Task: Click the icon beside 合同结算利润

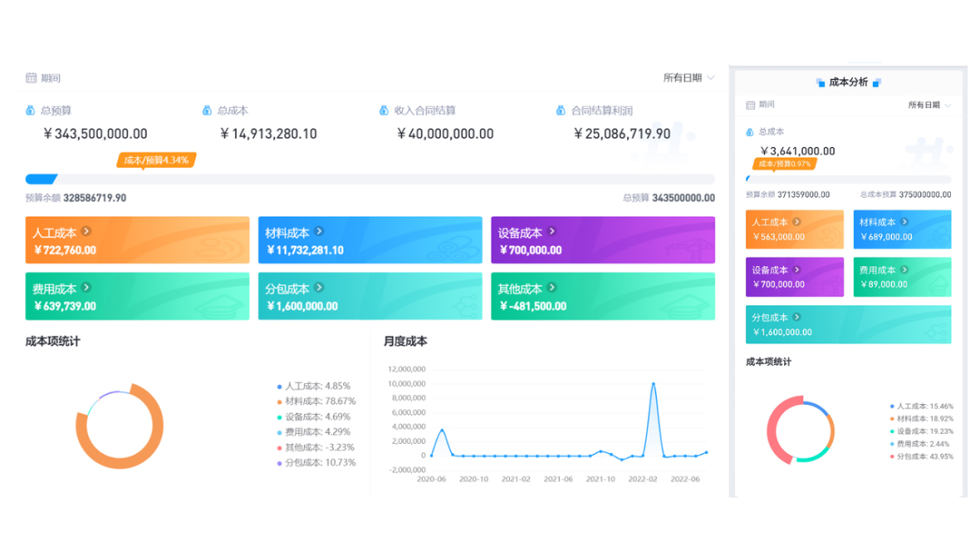Action: (561, 111)
